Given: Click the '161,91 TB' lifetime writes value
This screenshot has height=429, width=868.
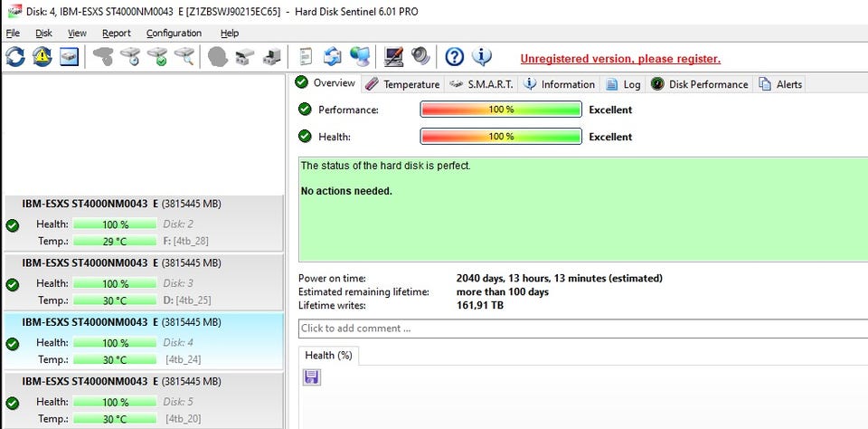Looking at the screenshot, I should (480, 305).
